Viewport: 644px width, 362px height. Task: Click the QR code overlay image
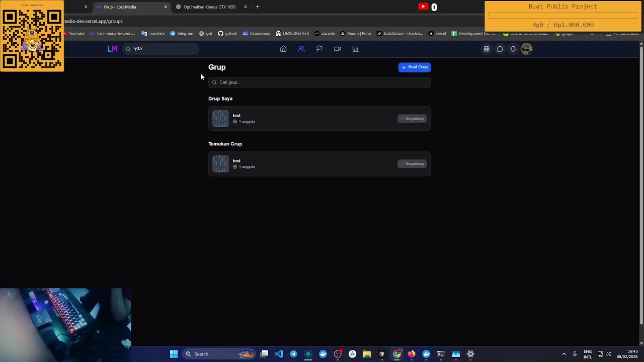(x=32, y=36)
